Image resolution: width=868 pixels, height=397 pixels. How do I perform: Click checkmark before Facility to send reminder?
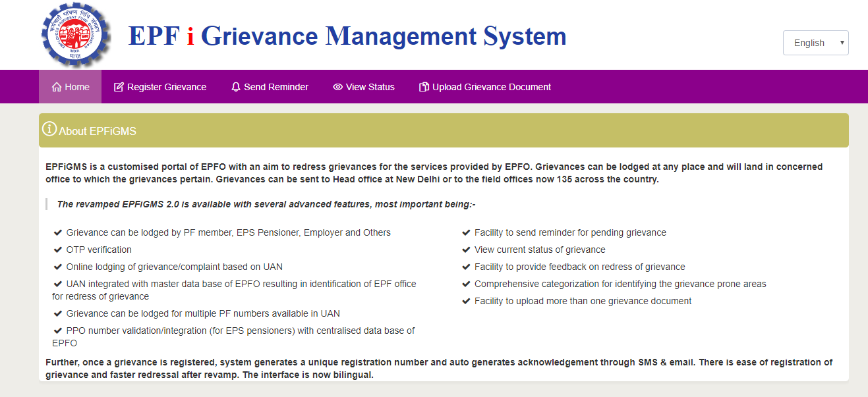pos(467,232)
